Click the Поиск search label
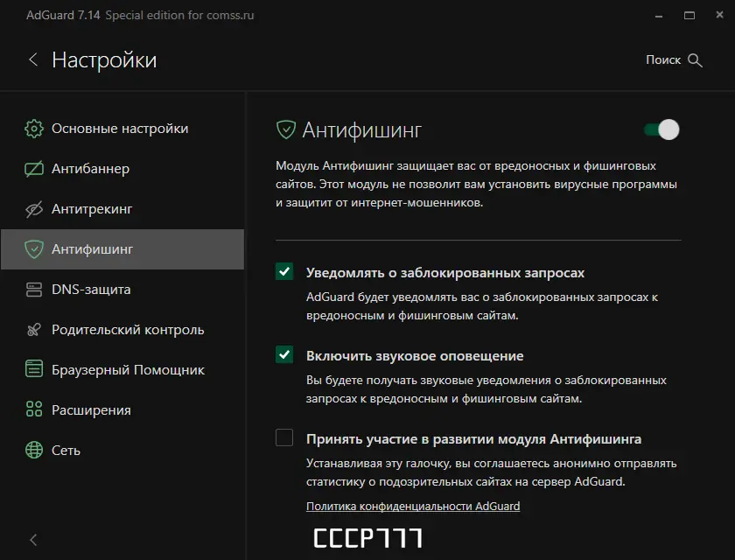The image size is (735, 560). 662,60
